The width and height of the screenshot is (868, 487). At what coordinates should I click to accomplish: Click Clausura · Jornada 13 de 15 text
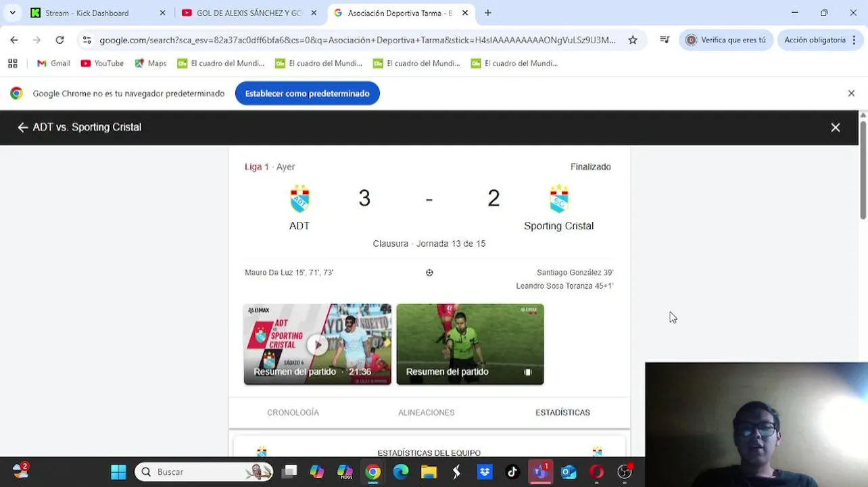(x=429, y=243)
